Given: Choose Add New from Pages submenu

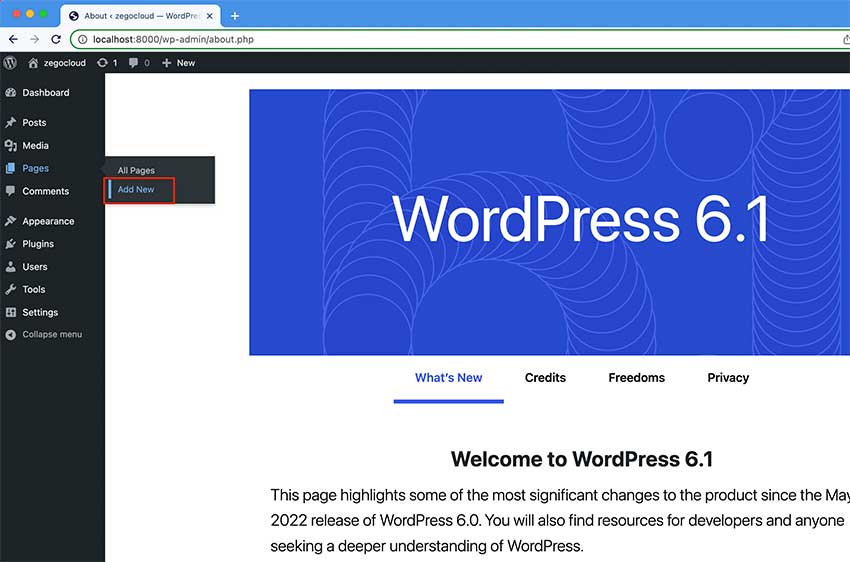Looking at the screenshot, I should [x=136, y=190].
